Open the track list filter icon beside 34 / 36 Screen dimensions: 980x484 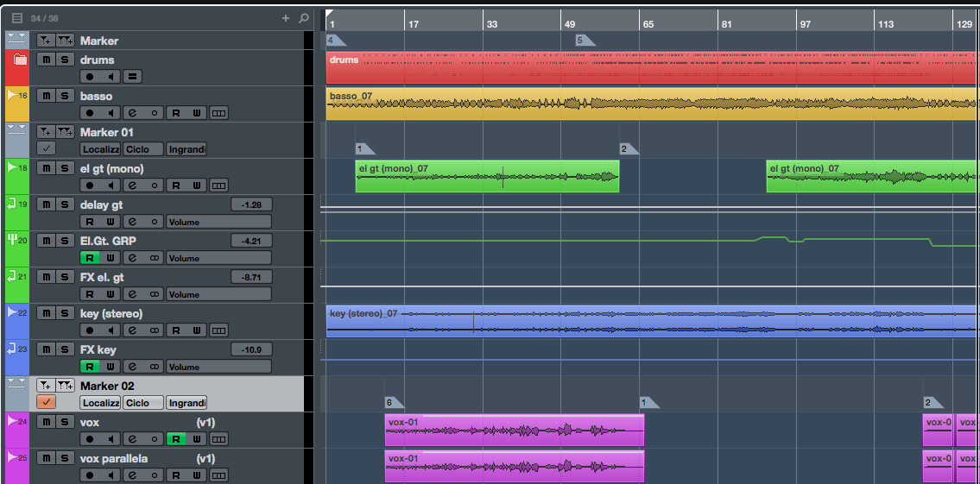(x=17, y=18)
